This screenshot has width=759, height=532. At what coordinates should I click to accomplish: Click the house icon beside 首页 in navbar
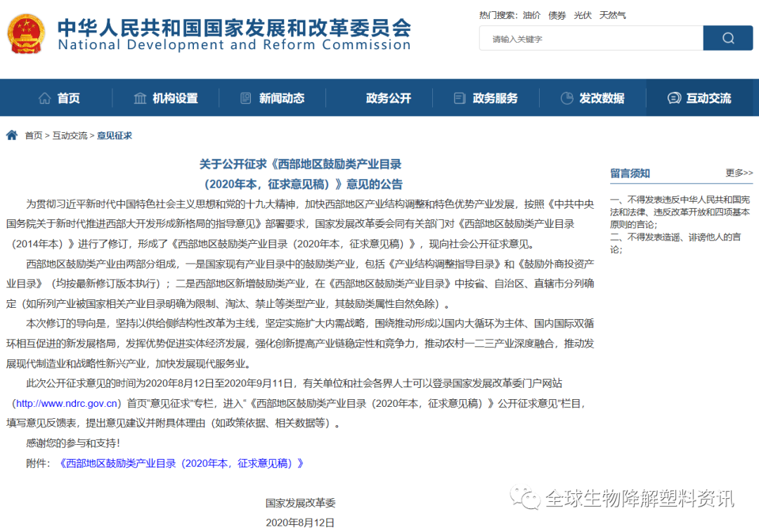point(45,98)
